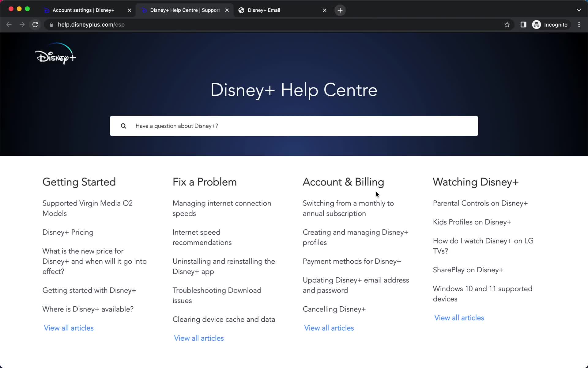Click the Getting Started heading
The height and width of the screenshot is (368, 588).
click(79, 182)
